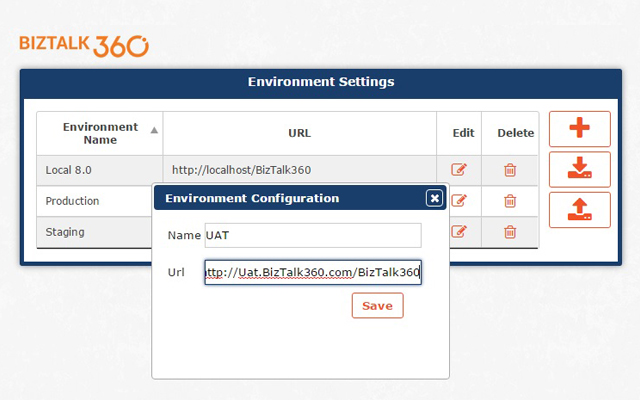Edit the Local 8.0 environment
Viewport: 640px width, 400px height.
click(x=459, y=170)
